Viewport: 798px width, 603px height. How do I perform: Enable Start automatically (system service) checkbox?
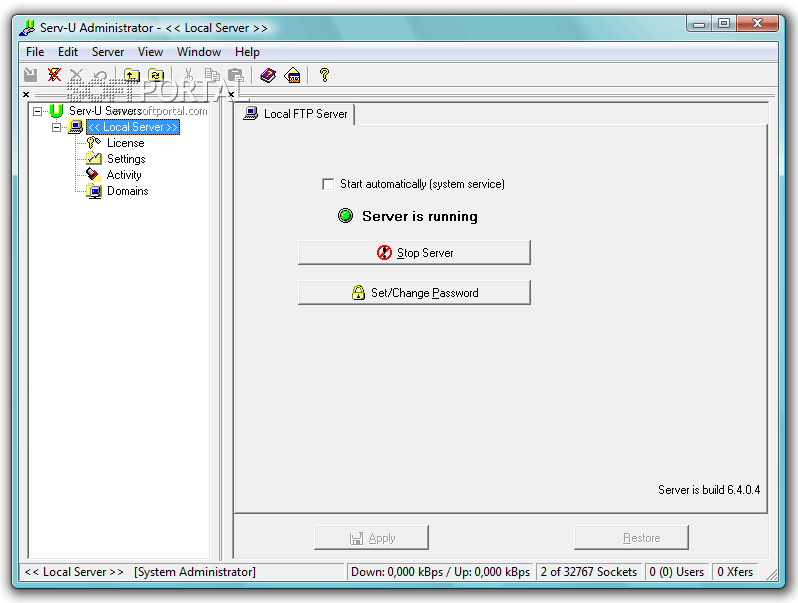(328, 184)
